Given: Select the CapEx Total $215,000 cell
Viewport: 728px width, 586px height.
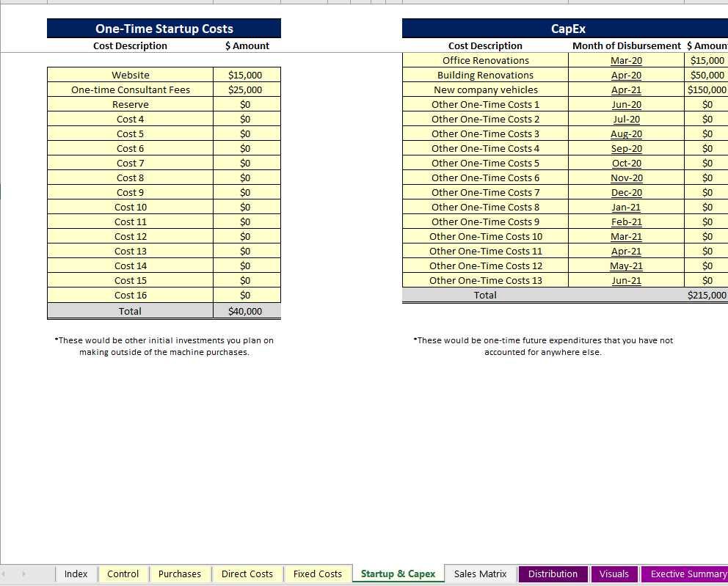Looking at the screenshot, I should (706, 295).
